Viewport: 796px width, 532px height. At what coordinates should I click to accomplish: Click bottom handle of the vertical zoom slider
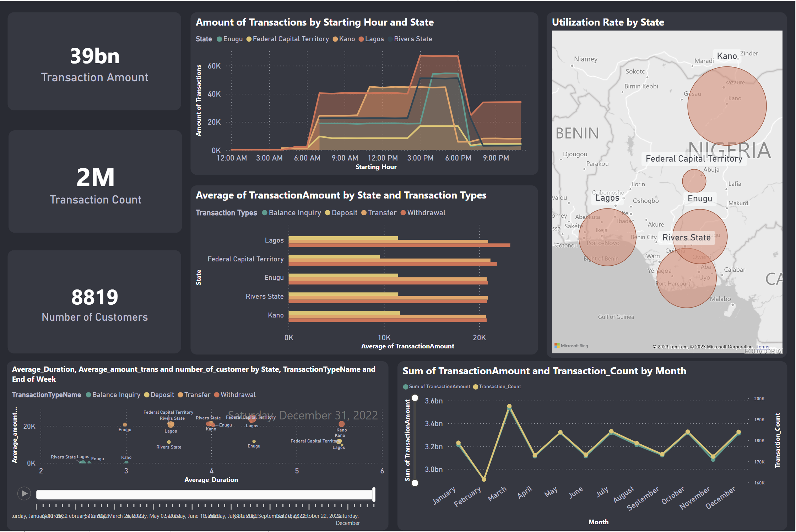[x=415, y=483]
